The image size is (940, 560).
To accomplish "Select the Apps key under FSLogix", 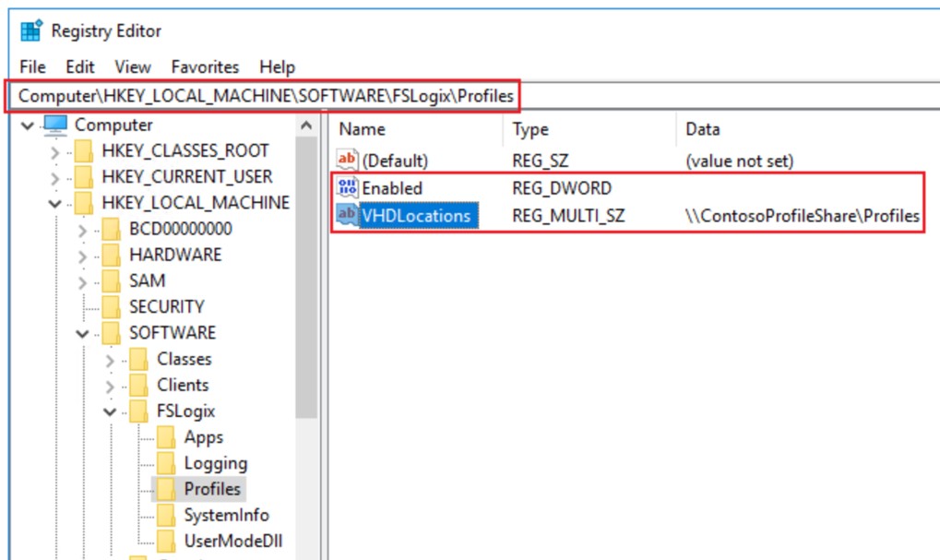I will (203, 437).
